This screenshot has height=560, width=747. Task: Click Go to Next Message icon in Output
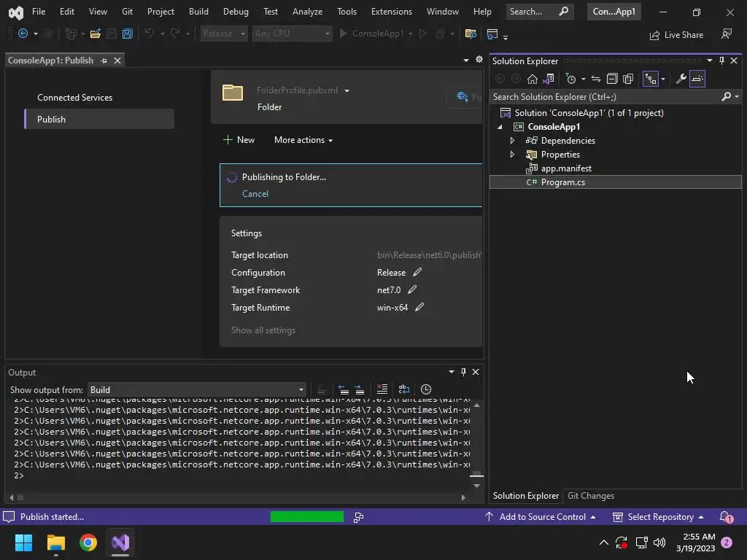360,389
